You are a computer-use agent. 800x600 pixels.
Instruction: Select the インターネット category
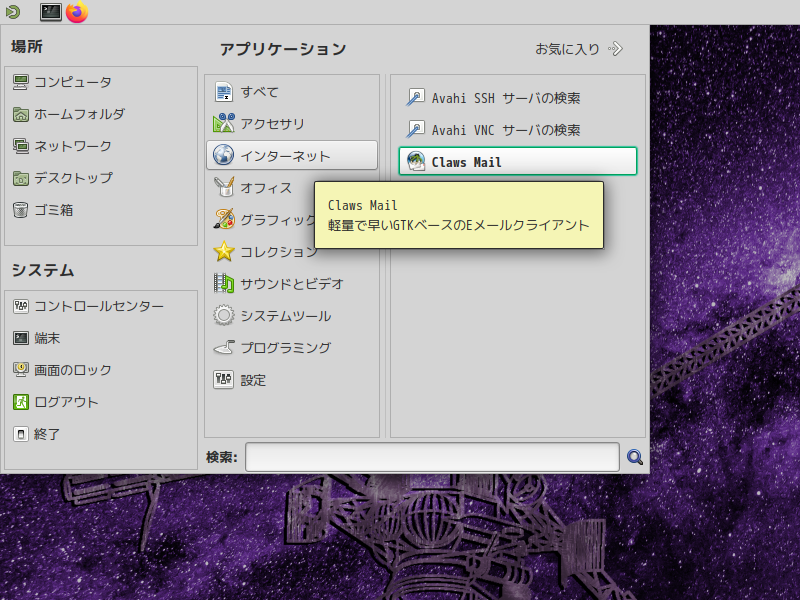pyautogui.click(x=292, y=155)
